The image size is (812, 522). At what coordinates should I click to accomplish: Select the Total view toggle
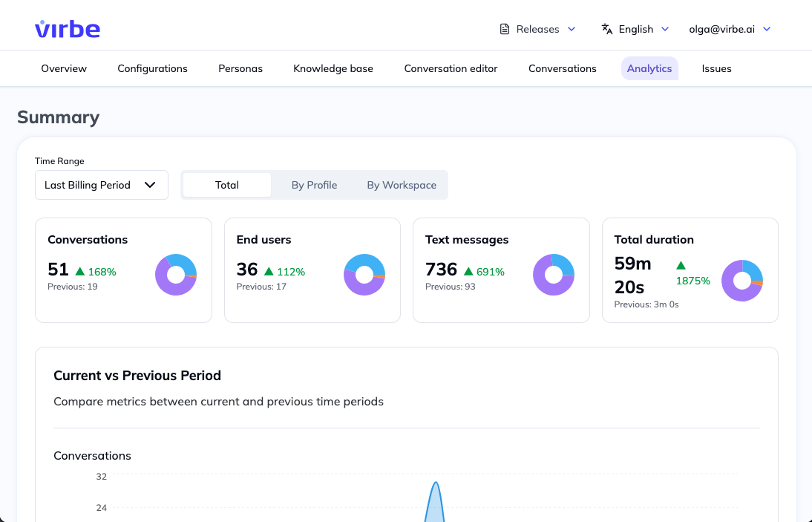pos(227,185)
